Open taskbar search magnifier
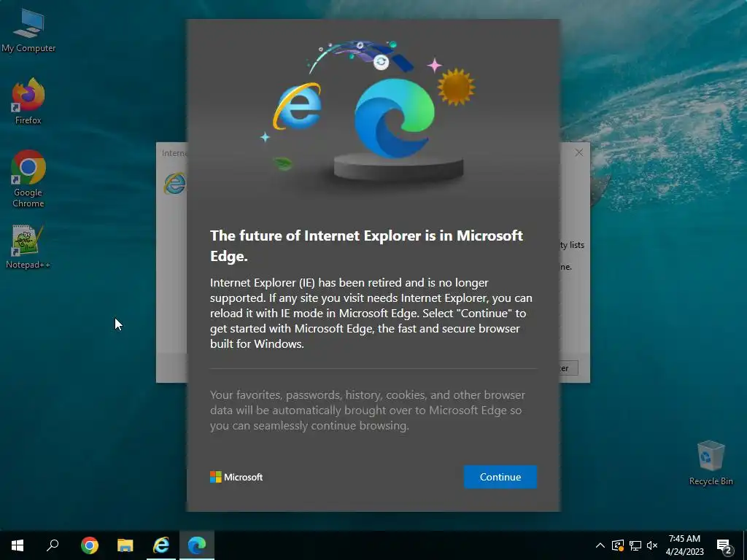Image resolution: width=747 pixels, height=560 pixels. 53,545
